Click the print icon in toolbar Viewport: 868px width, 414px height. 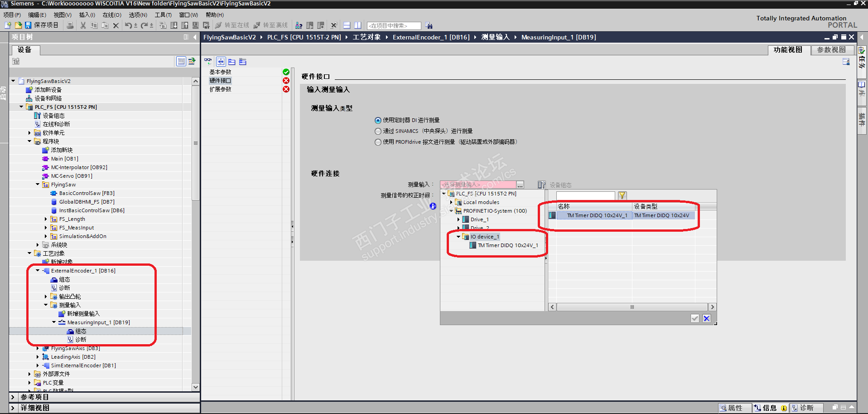click(x=70, y=25)
